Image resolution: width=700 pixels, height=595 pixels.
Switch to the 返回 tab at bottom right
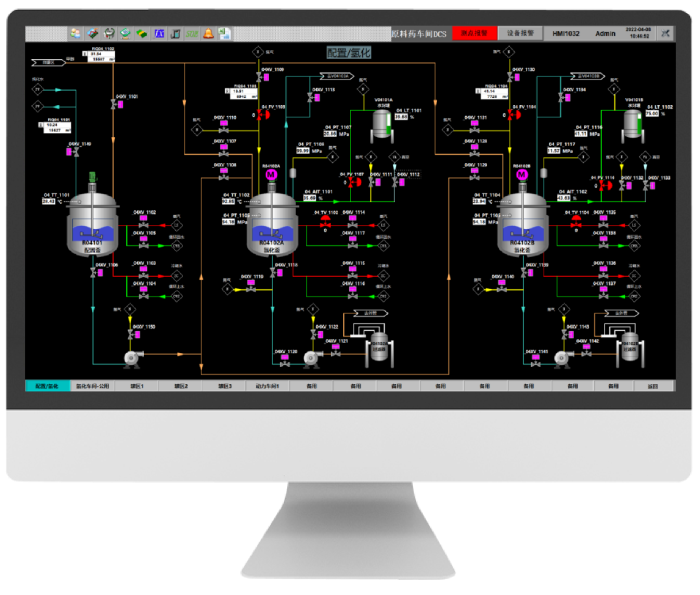[653, 386]
